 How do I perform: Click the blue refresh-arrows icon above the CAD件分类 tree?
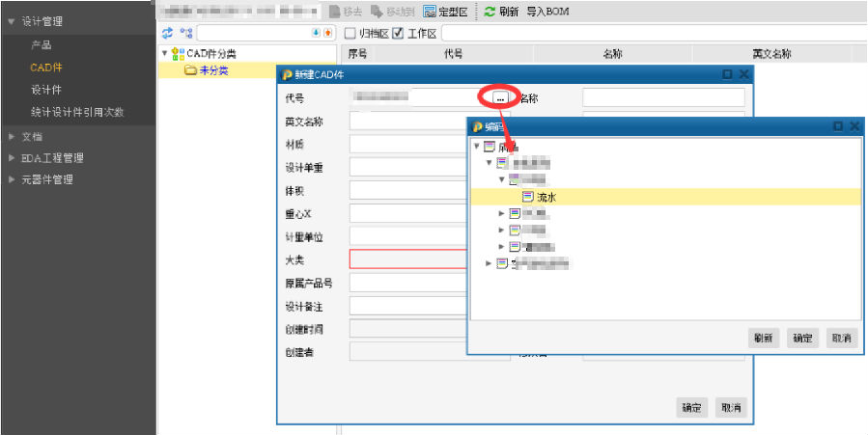point(167,33)
